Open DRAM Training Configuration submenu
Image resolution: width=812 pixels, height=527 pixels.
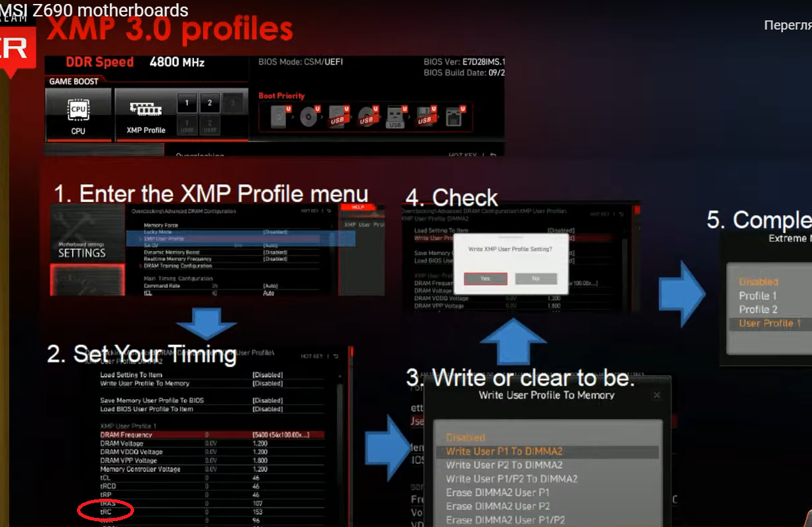click(x=178, y=266)
